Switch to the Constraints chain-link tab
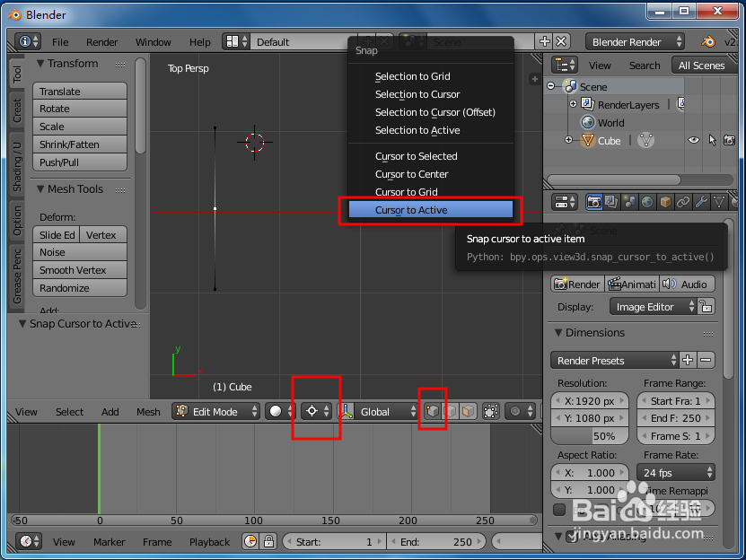The image size is (746, 560). pyautogui.click(x=683, y=202)
